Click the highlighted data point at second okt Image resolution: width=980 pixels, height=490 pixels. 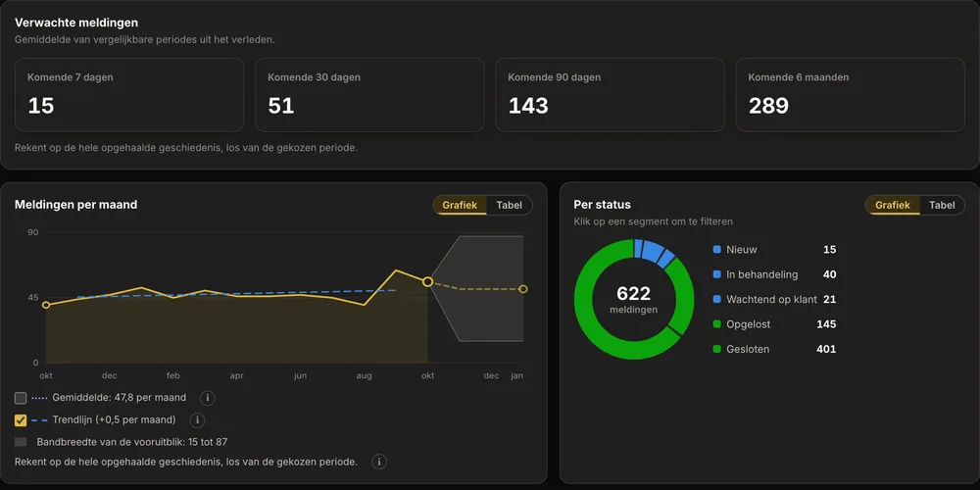pos(427,282)
